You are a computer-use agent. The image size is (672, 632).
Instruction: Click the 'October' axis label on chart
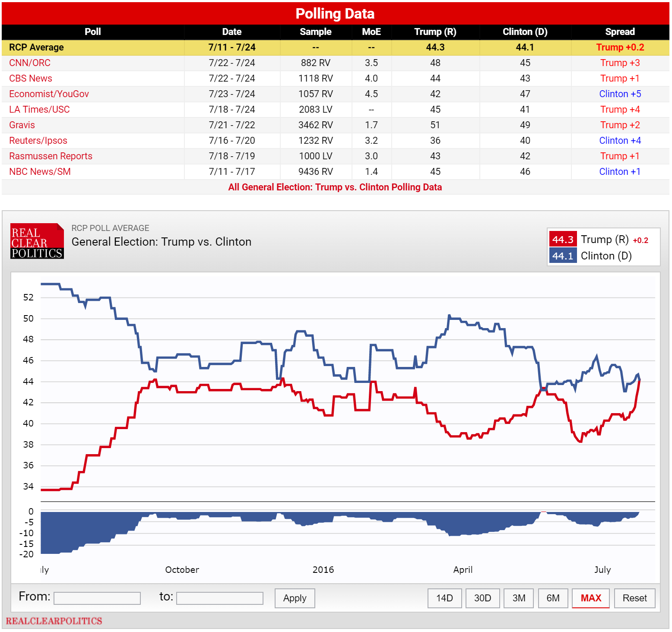[182, 570]
